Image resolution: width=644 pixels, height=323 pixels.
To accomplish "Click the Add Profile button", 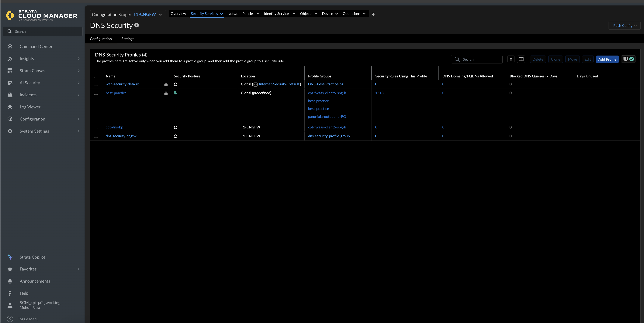I will (607, 59).
